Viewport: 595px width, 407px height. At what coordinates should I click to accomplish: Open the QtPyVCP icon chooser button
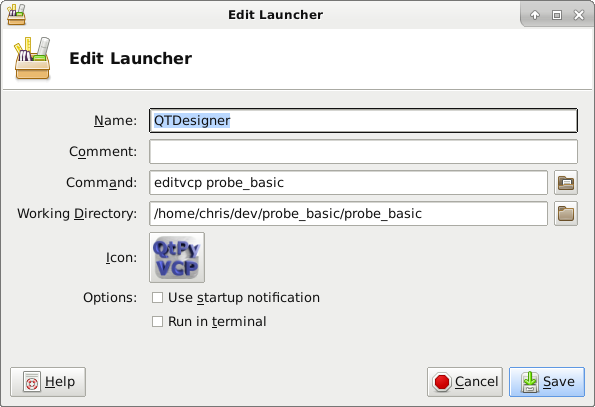[x=177, y=258]
